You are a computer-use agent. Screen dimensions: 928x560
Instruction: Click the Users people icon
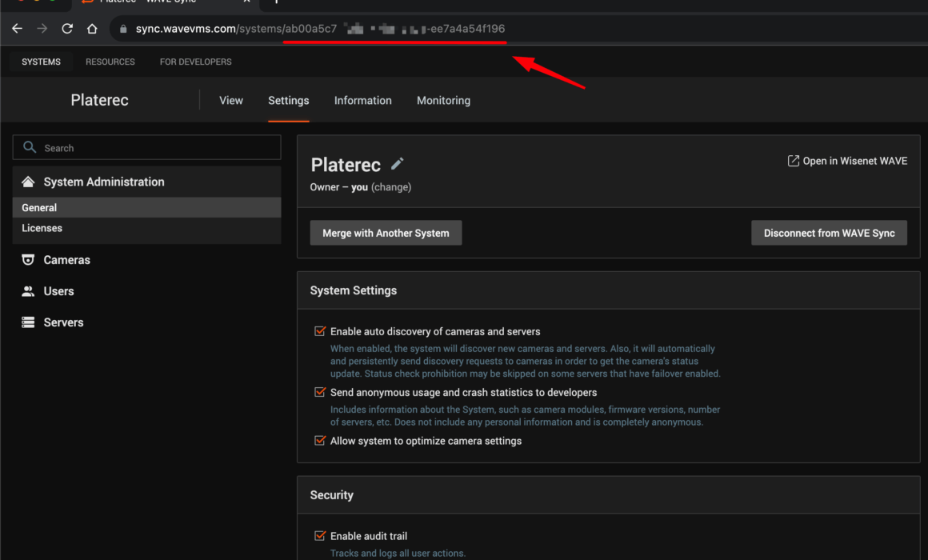point(28,290)
